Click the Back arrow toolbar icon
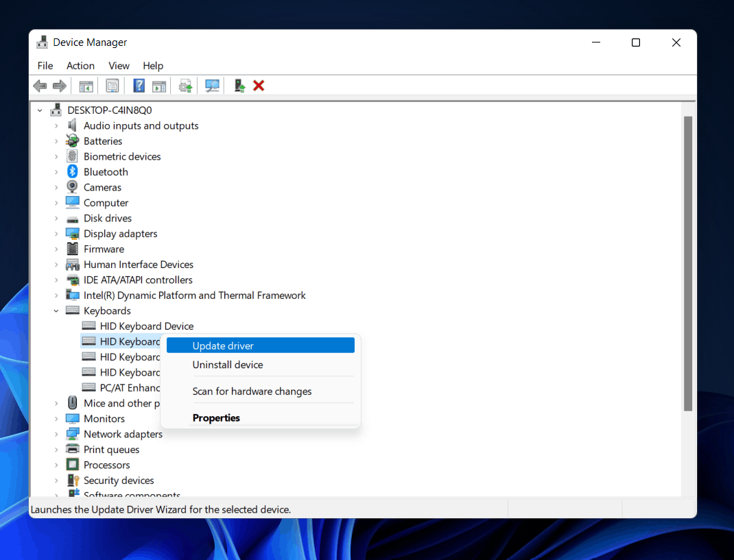Screen dimensions: 734x560 (x=40, y=86)
